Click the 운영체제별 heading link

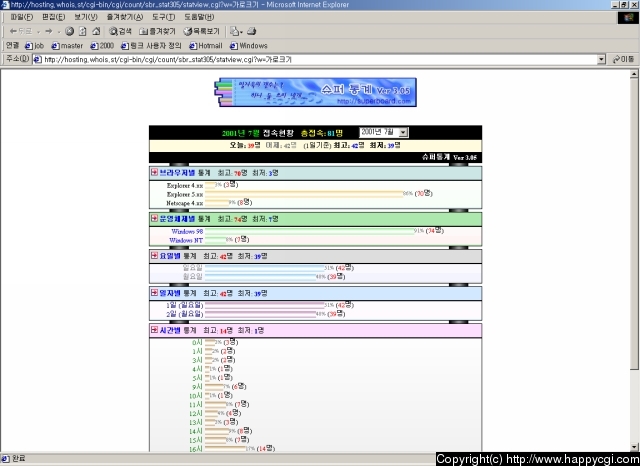coord(177,219)
